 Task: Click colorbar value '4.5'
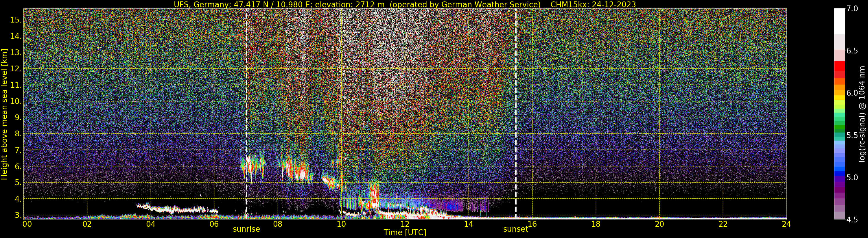coord(852,220)
